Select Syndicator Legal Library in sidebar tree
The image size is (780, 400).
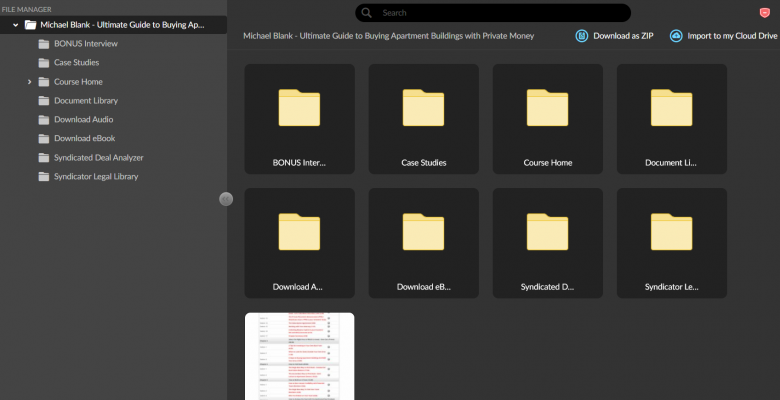96,176
